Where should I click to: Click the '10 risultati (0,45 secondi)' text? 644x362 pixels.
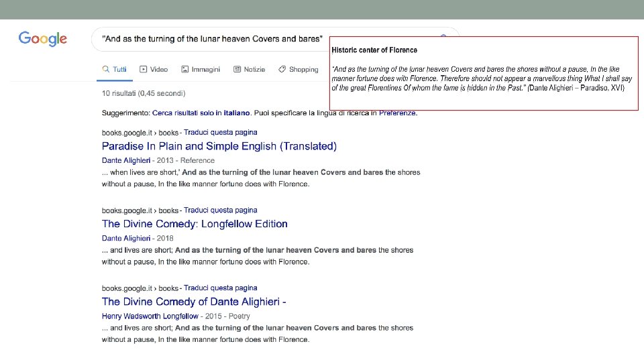coord(144,94)
